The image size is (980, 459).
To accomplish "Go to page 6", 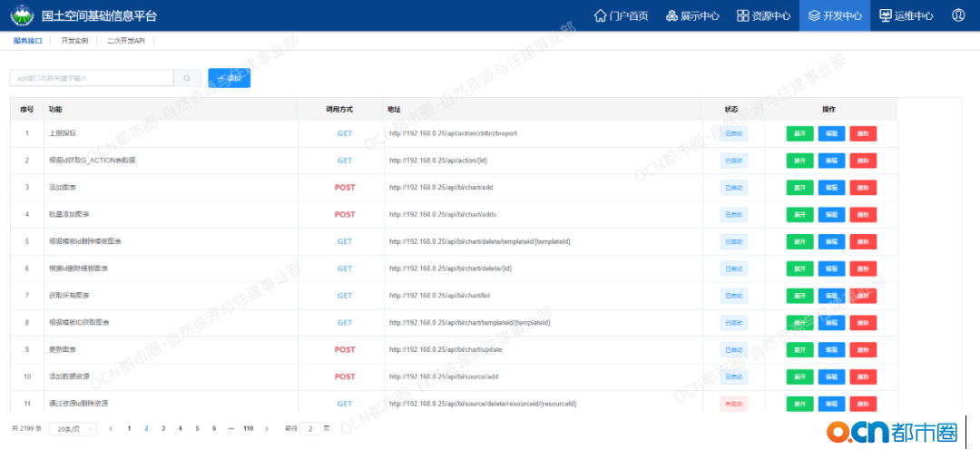I will pos(214,428).
